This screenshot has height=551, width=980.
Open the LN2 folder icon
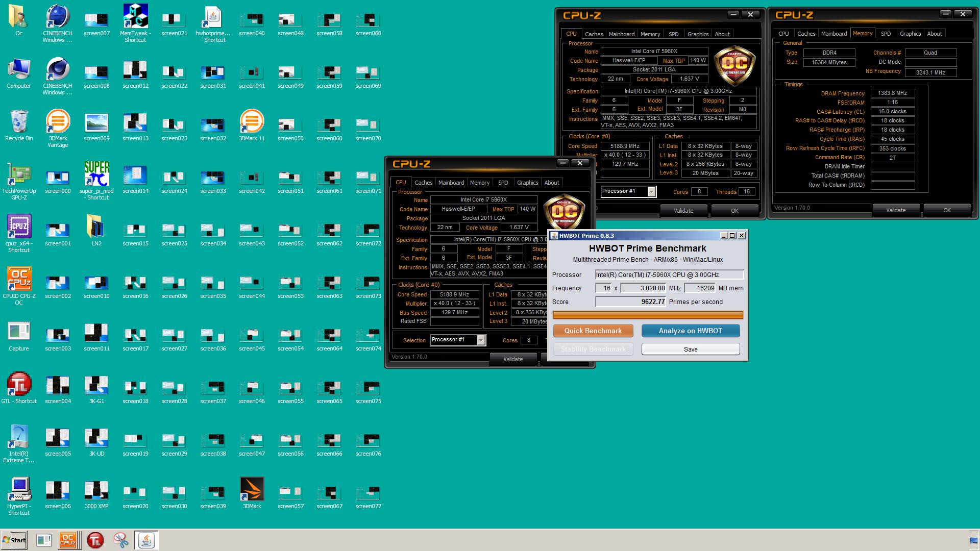click(x=96, y=230)
